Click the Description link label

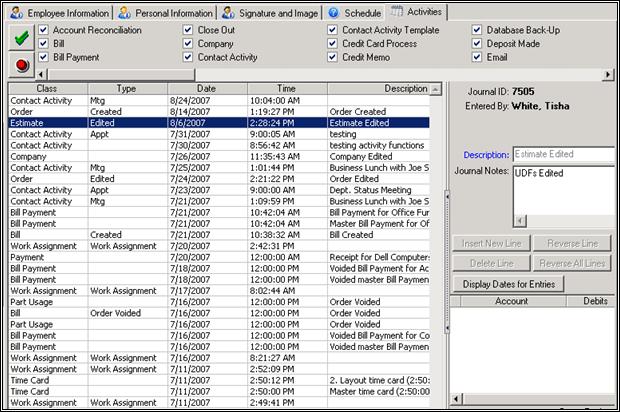(x=486, y=155)
